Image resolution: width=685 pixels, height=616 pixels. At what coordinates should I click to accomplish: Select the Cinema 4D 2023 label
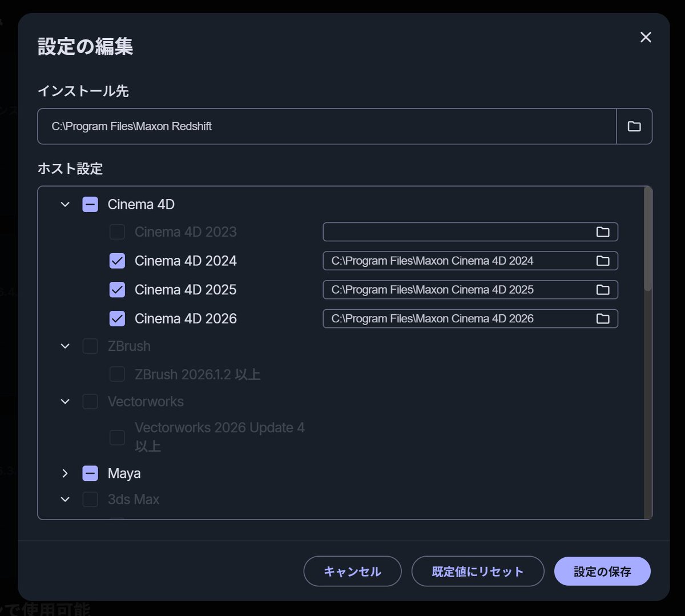186,232
